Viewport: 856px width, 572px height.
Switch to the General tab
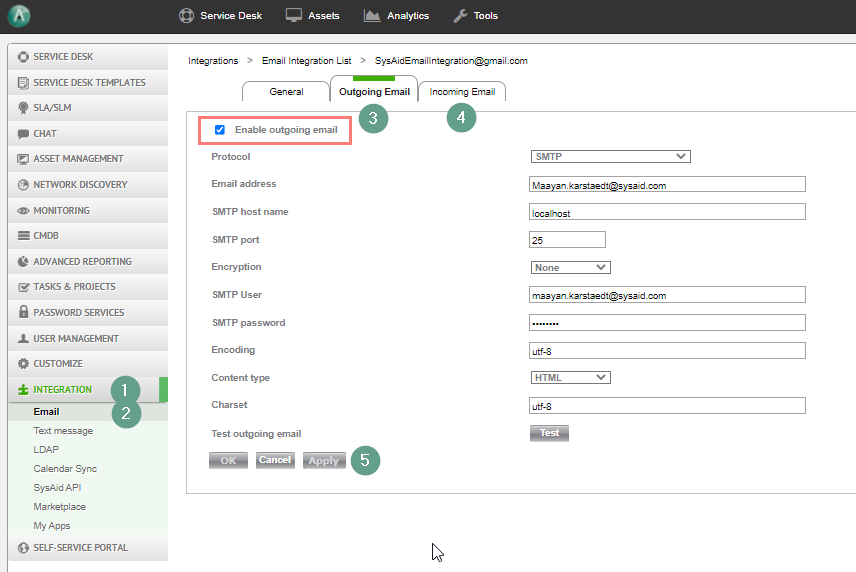point(286,92)
